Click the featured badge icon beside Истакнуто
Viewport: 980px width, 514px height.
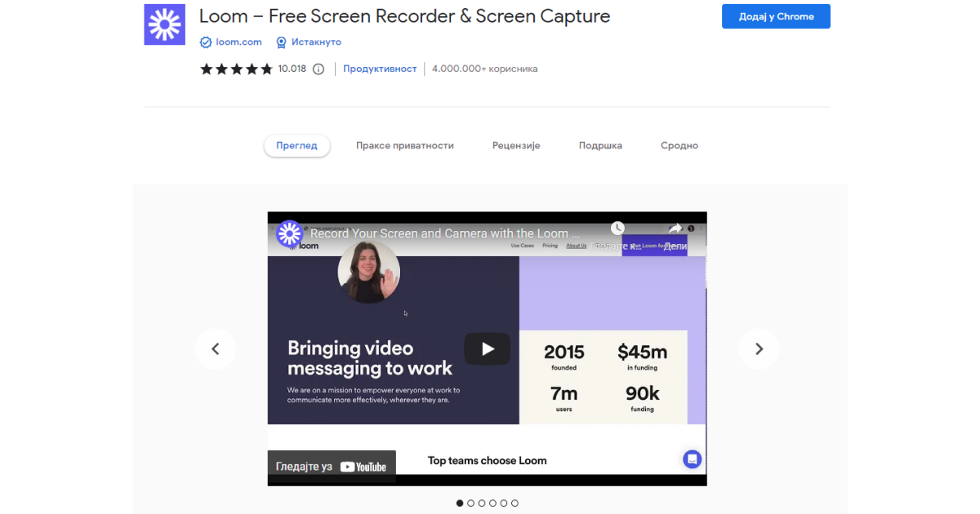point(281,42)
